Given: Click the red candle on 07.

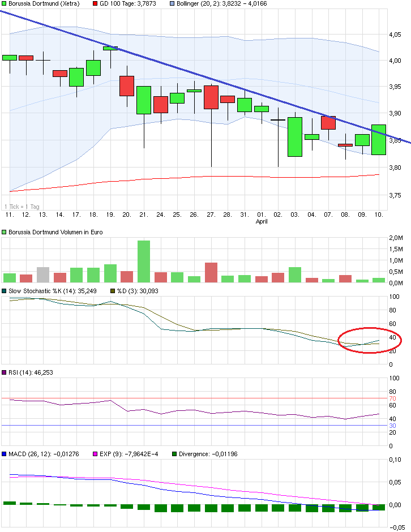Looking at the screenshot, I should coord(328,122).
